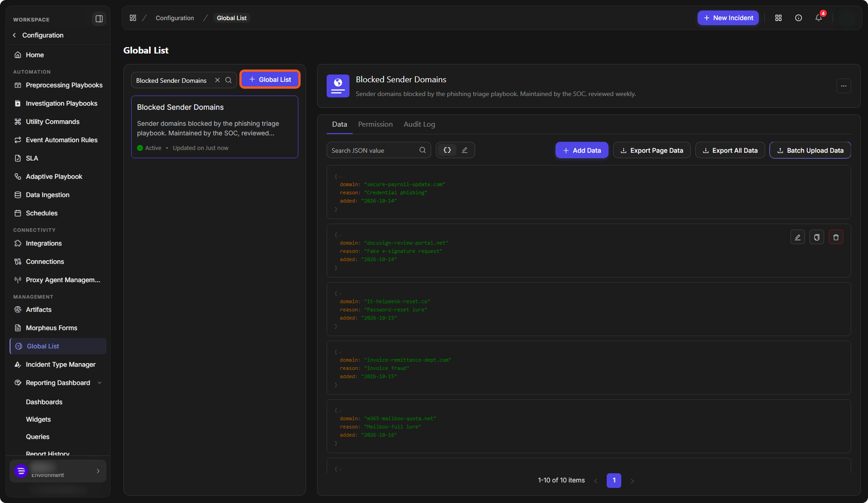This screenshot has width=868, height=503.
Task: Go back from Configuration menu
Action: coord(15,35)
